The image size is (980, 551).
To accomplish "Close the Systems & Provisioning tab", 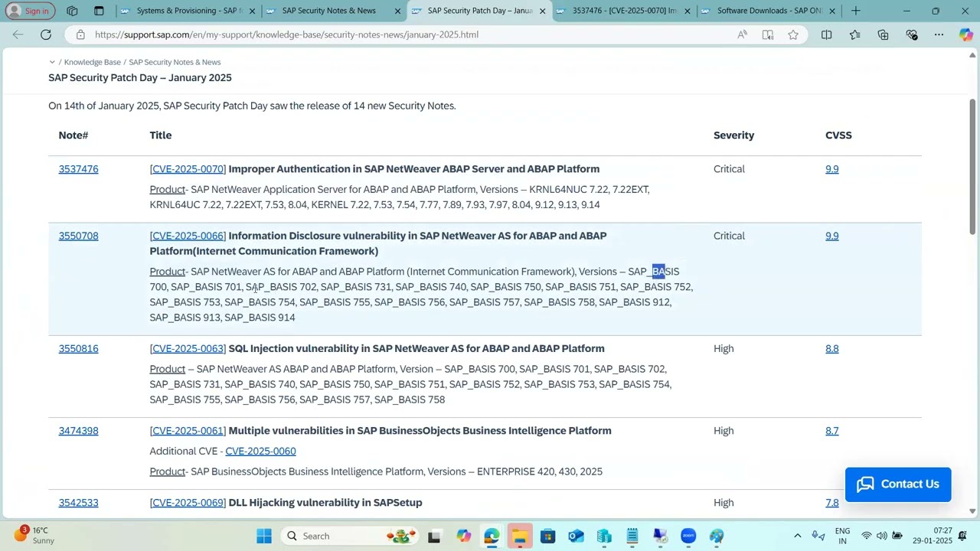I will pyautogui.click(x=252, y=11).
